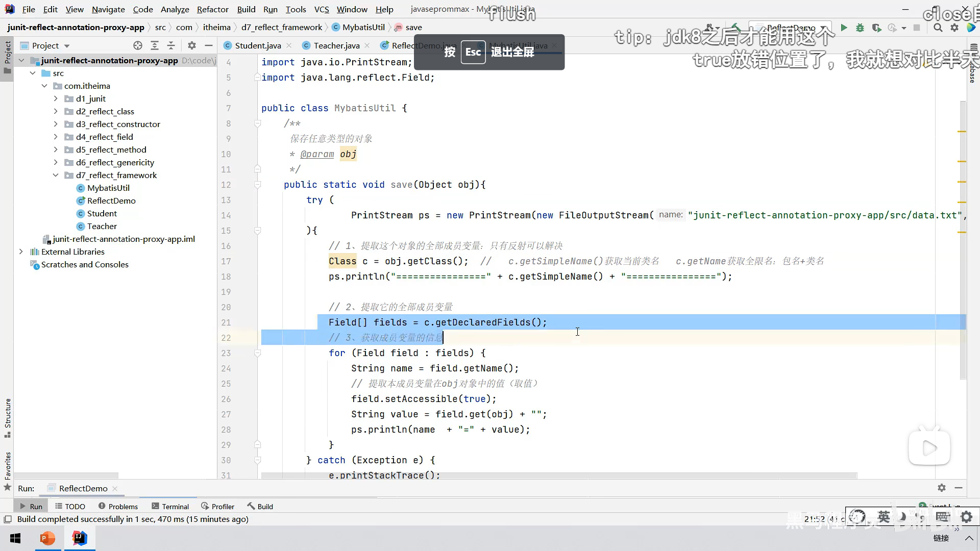
Task: Collapse the d7_reflect_framework folder
Action: click(56, 175)
